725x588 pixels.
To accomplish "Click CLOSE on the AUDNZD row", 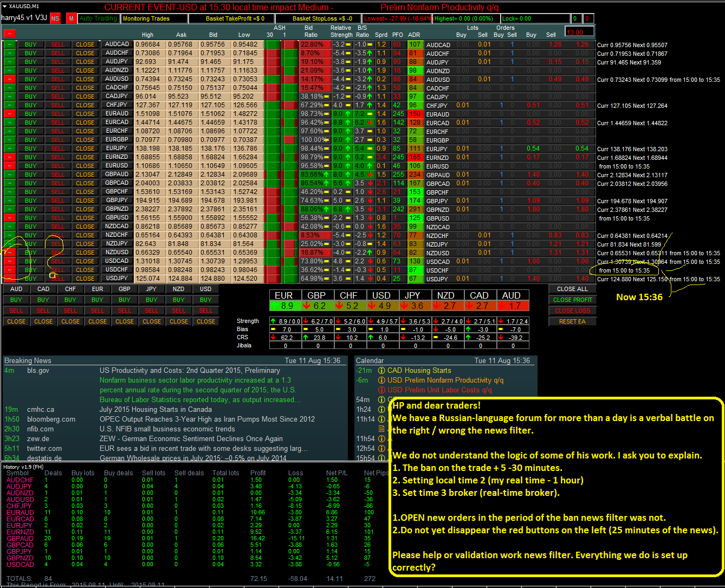I will (x=85, y=70).
